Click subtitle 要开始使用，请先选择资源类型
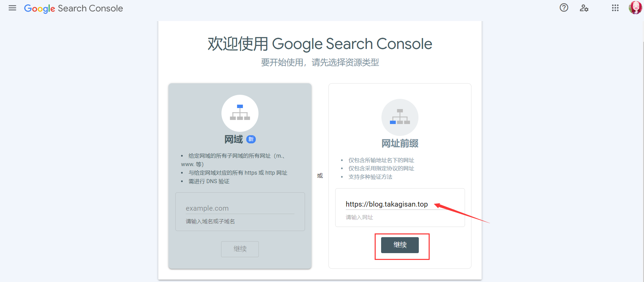Viewport: 644px width, 282px height. [320, 63]
